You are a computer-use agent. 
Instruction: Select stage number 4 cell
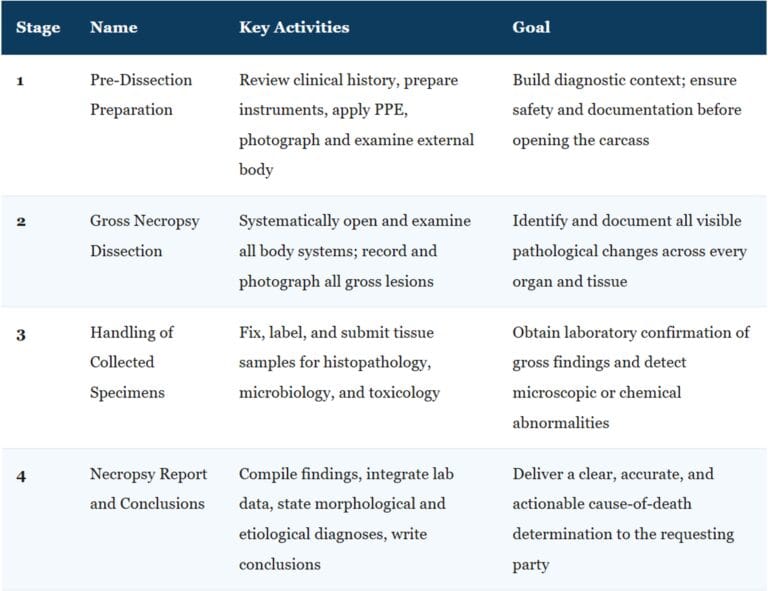tap(21, 476)
